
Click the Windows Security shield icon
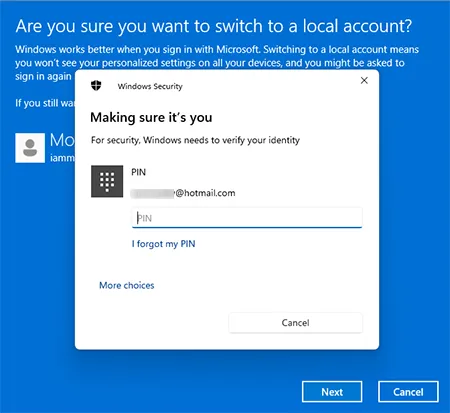96,86
